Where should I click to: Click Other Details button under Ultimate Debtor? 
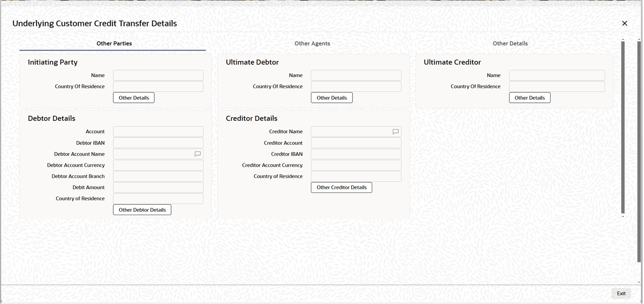(332, 98)
